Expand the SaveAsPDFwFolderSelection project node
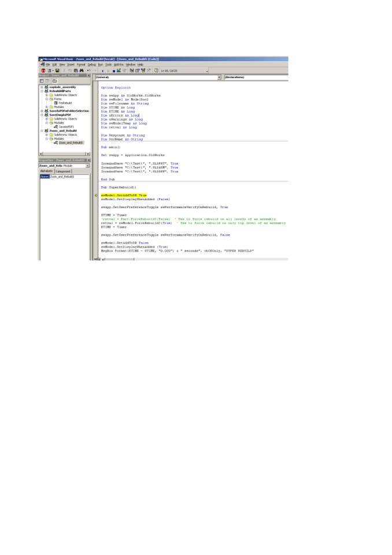Screen dimensions: 392x555 point(42,111)
